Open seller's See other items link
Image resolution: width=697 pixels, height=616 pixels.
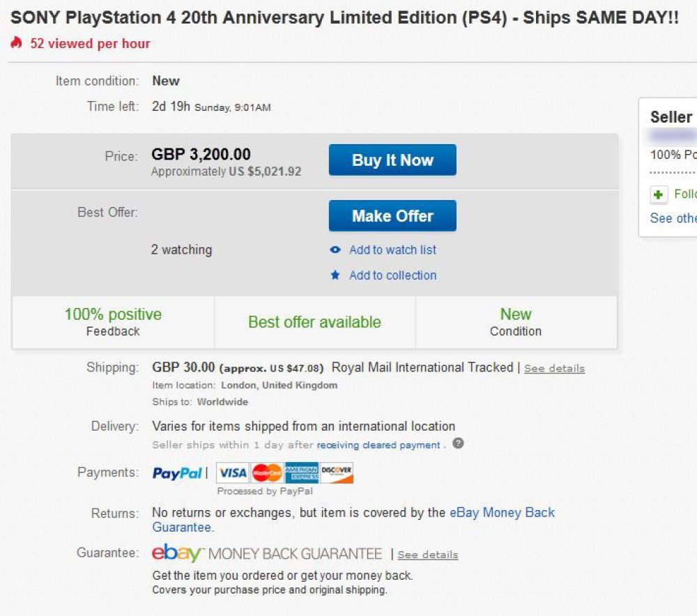(673, 218)
